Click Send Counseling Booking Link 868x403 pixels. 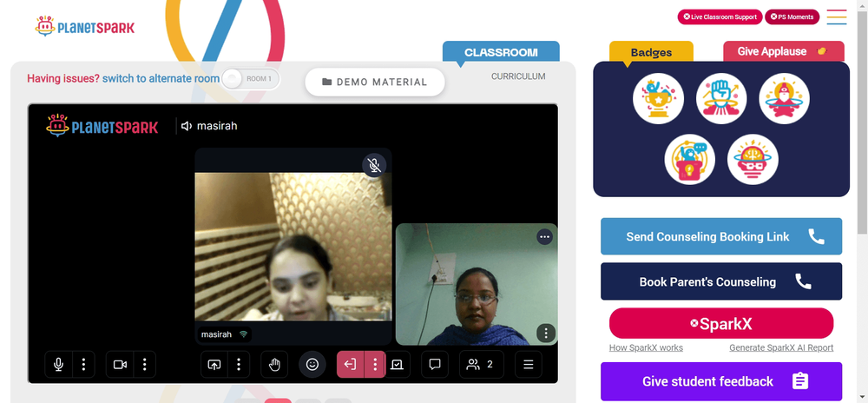click(x=721, y=236)
